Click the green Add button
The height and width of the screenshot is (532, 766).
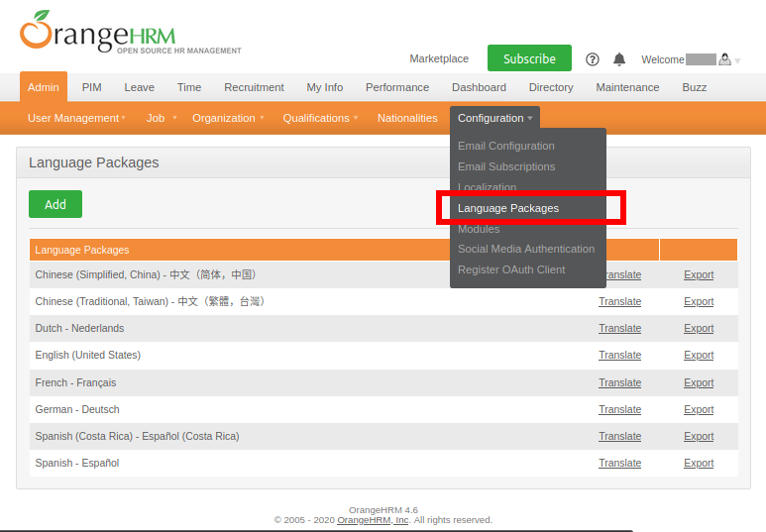[x=55, y=204]
